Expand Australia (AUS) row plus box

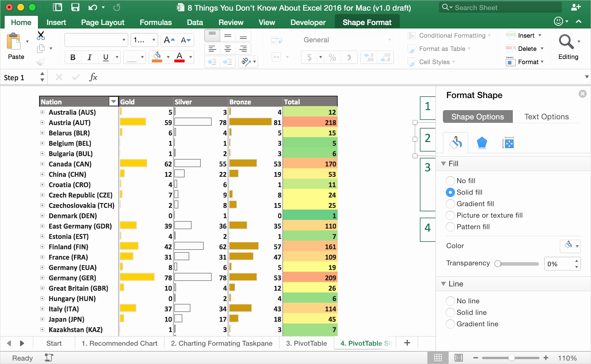42,112
